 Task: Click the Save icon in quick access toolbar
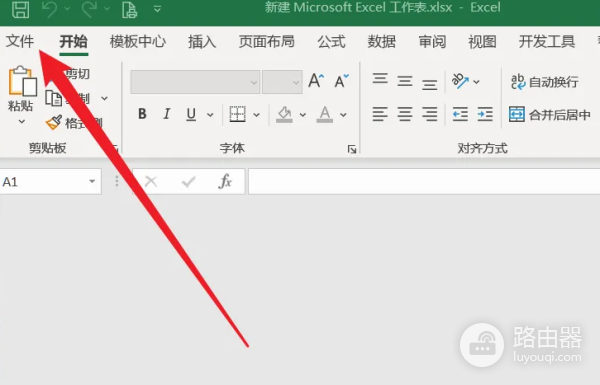tap(20, 9)
